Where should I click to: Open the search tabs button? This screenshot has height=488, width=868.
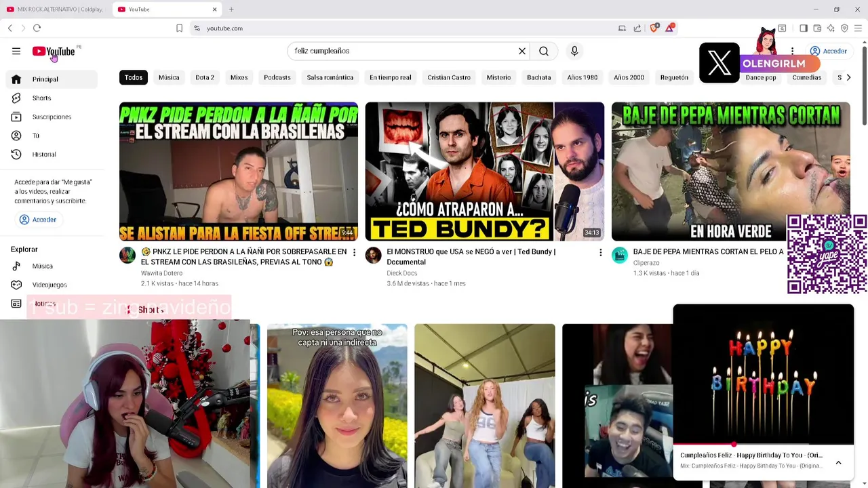(782, 28)
